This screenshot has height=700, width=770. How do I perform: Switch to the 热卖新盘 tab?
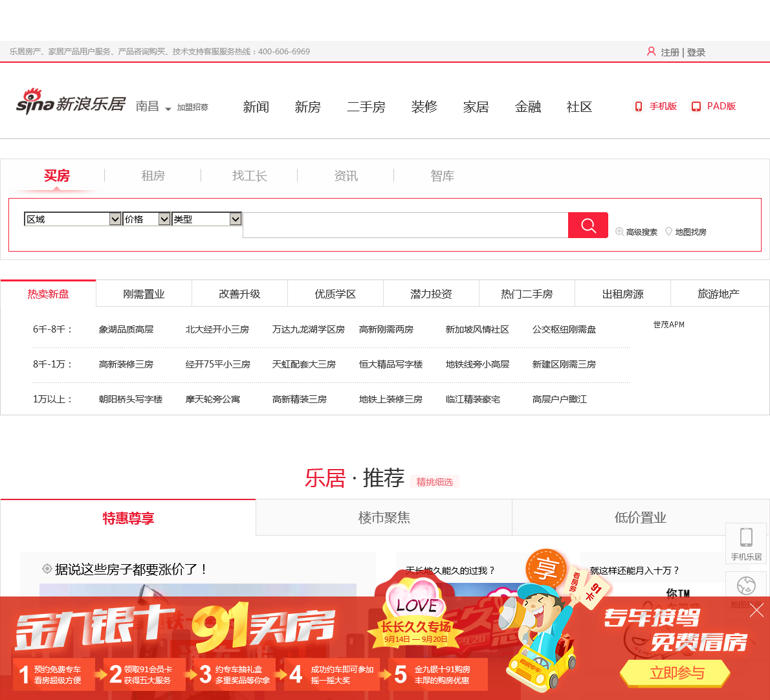(48, 294)
